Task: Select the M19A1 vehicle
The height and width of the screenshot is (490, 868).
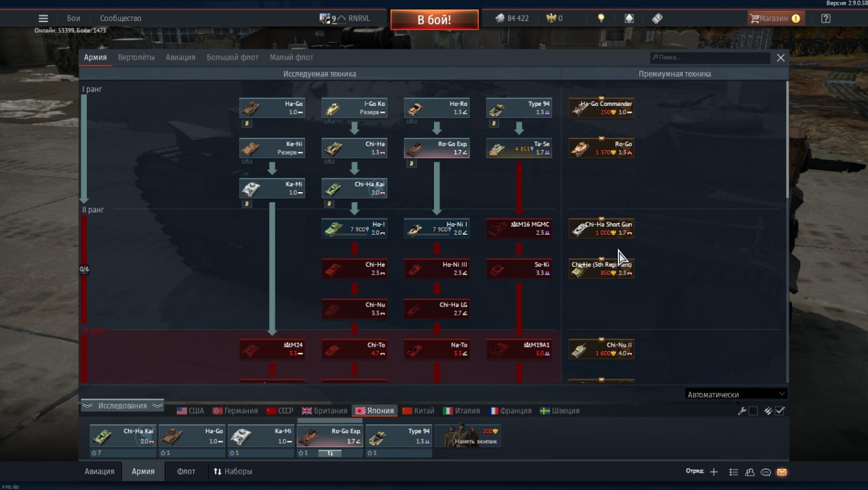Action: (x=519, y=349)
